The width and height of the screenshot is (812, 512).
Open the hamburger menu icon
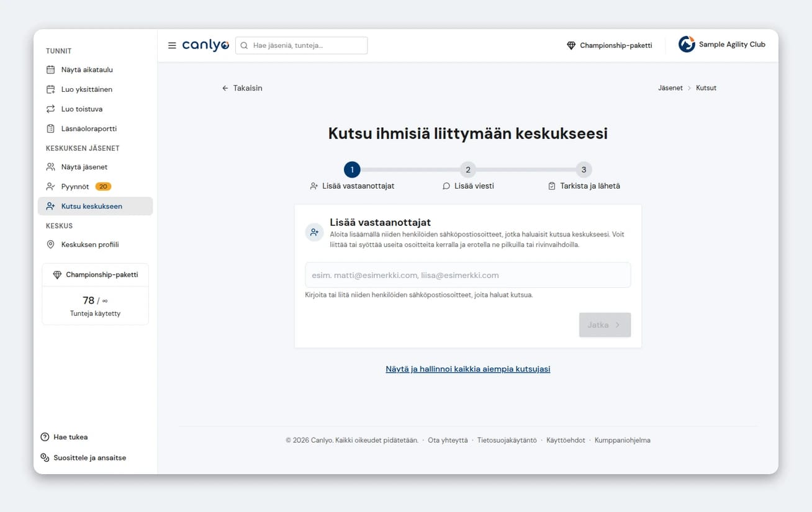(x=172, y=45)
